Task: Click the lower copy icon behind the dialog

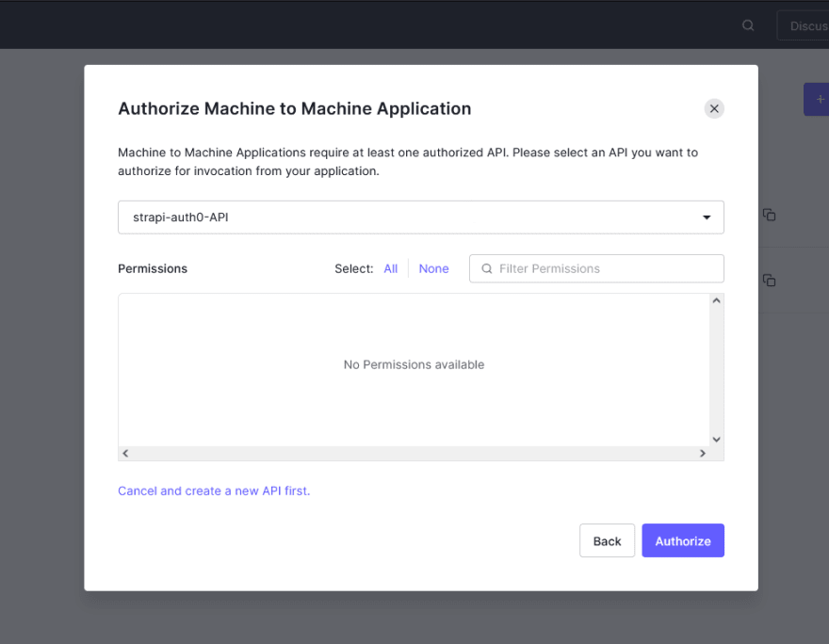Action: point(770,281)
